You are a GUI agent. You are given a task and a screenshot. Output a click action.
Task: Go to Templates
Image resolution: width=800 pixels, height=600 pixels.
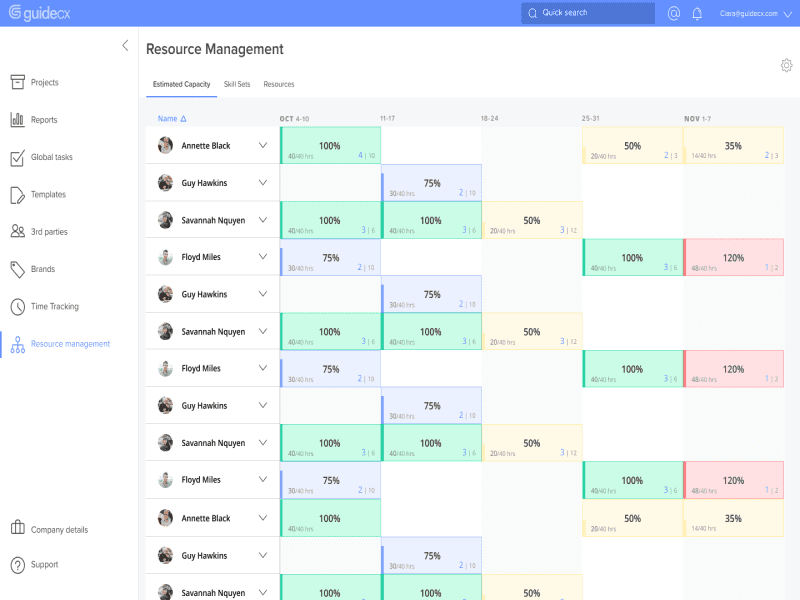click(48, 194)
